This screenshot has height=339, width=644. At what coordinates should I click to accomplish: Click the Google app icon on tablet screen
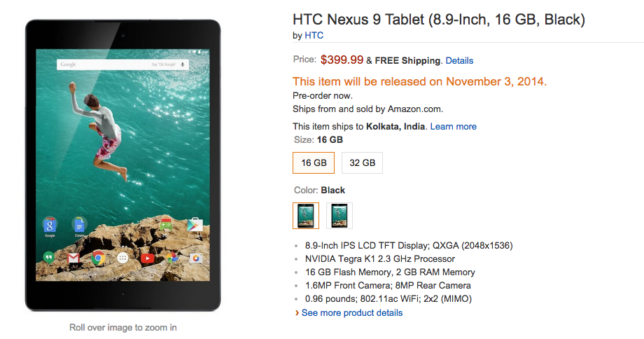point(50,225)
